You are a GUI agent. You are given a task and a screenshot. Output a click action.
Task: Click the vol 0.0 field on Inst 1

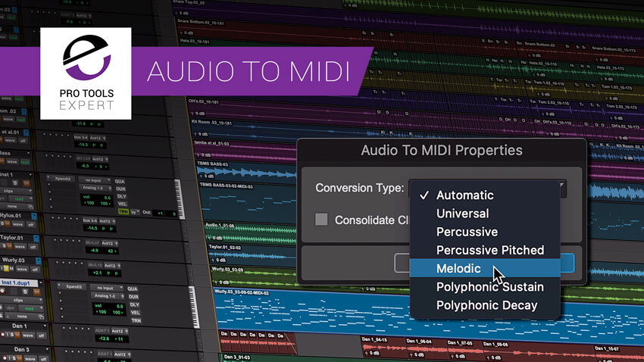coord(96,197)
